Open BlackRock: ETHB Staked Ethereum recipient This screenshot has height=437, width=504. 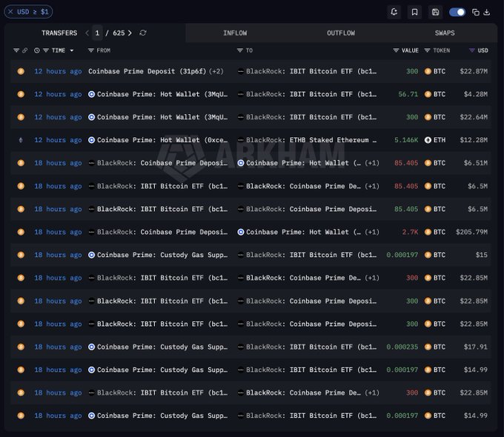pos(311,140)
